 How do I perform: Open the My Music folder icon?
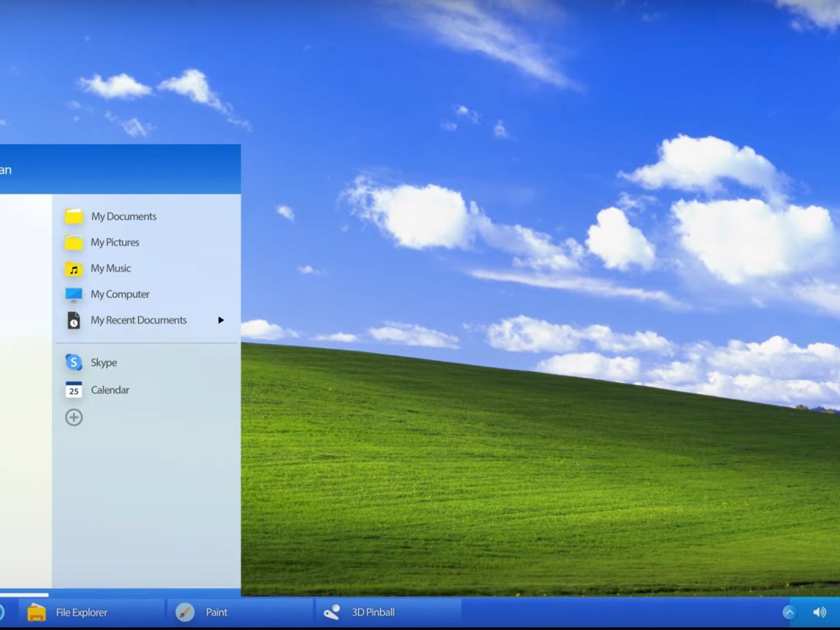(73, 269)
